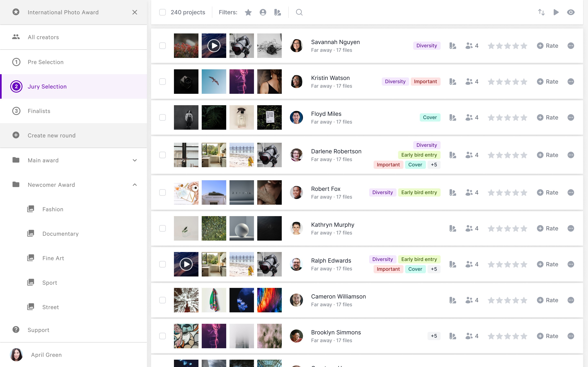Select all projects via the header checkbox
Screen dimensions: 588x367
click(163, 12)
